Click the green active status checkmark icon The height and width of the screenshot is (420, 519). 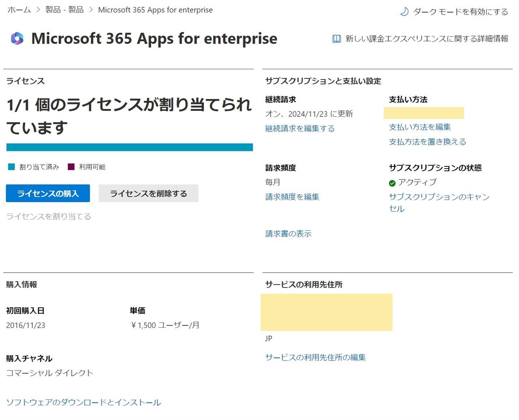(392, 183)
